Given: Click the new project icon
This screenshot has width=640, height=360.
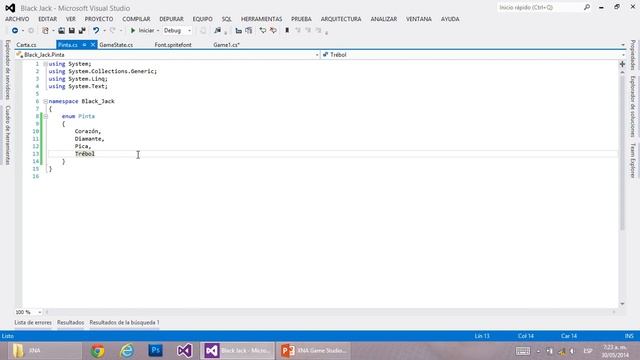Looking at the screenshot, I should [x=45, y=31].
